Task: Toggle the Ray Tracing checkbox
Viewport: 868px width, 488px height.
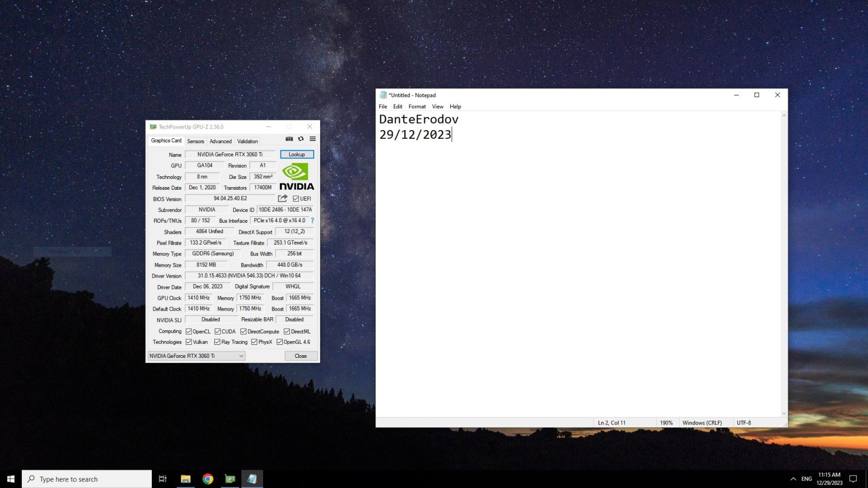Action: click(218, 342)
